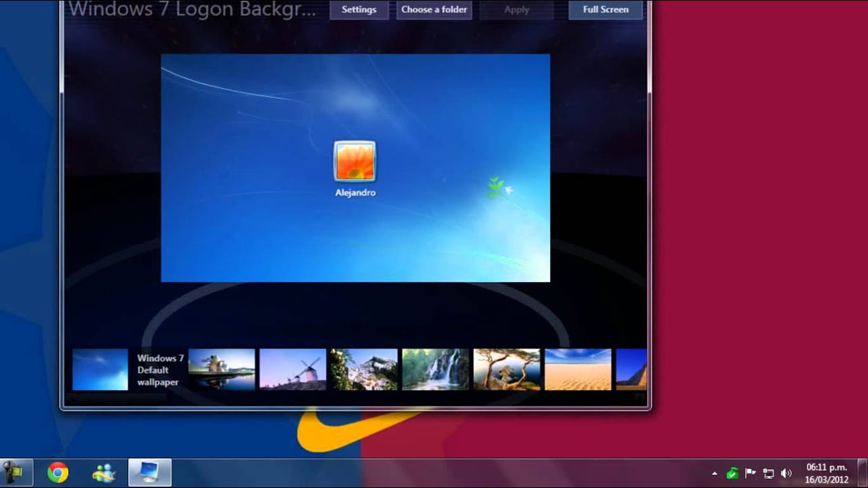The height and width of the screenshot is (488, 868).
Task: Open Google Chrome from the taskbar
Action: click(x=58, y=472)
